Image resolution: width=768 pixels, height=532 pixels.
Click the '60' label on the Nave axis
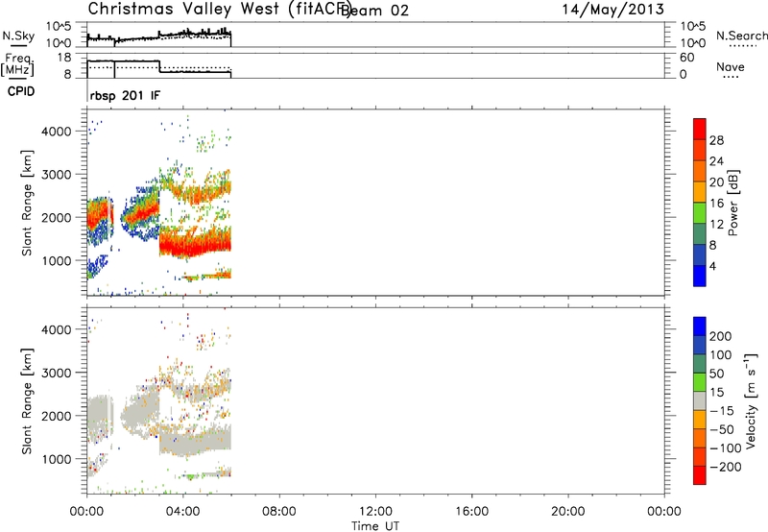tap(686, 58)
